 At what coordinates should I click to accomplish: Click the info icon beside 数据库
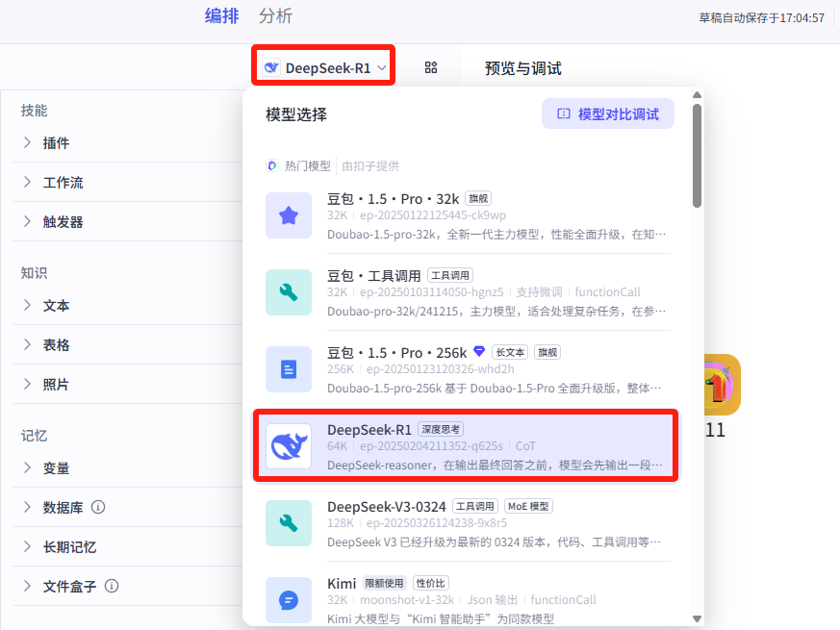(98, 507)
